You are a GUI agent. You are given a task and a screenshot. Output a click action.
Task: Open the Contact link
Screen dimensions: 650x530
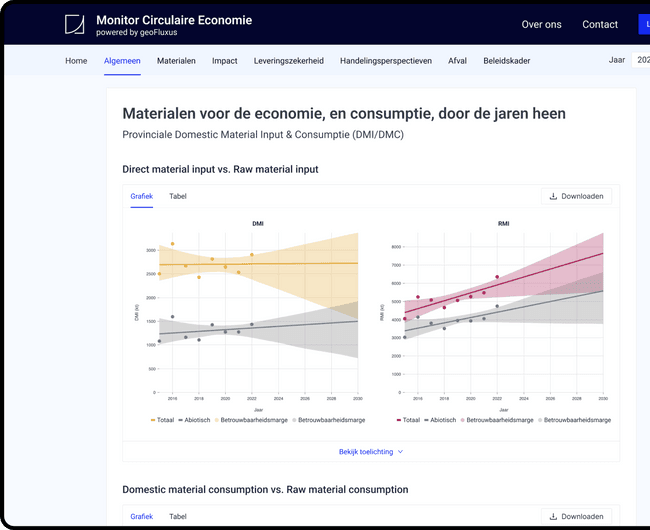point(600,25)
